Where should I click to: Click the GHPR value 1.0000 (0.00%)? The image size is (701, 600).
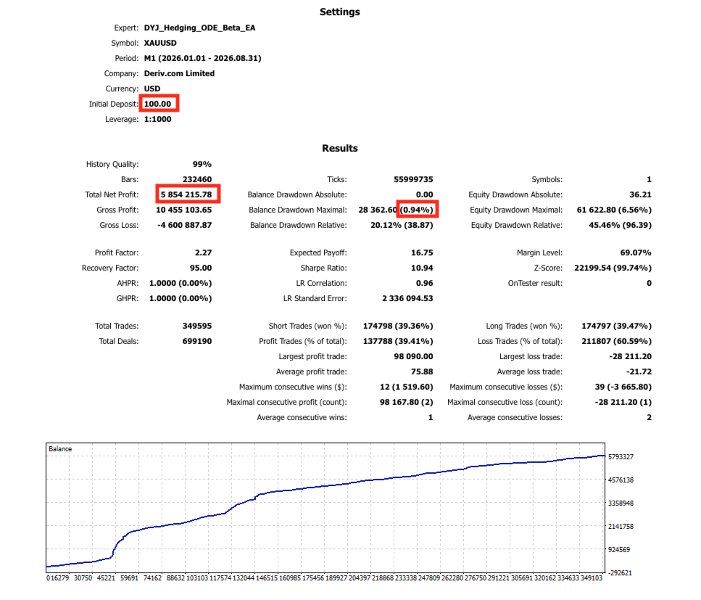coord(181,298)
